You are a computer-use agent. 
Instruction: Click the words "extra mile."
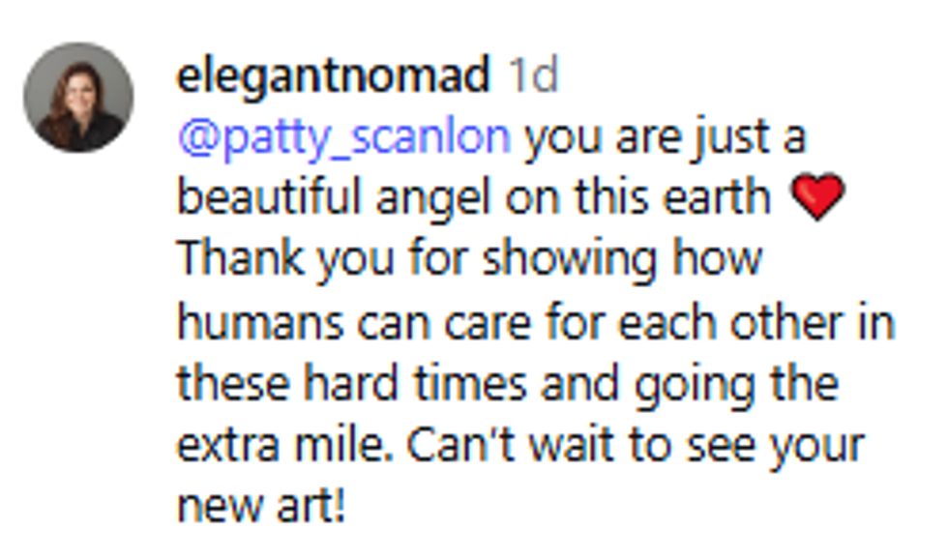click(x=282, y=444)
